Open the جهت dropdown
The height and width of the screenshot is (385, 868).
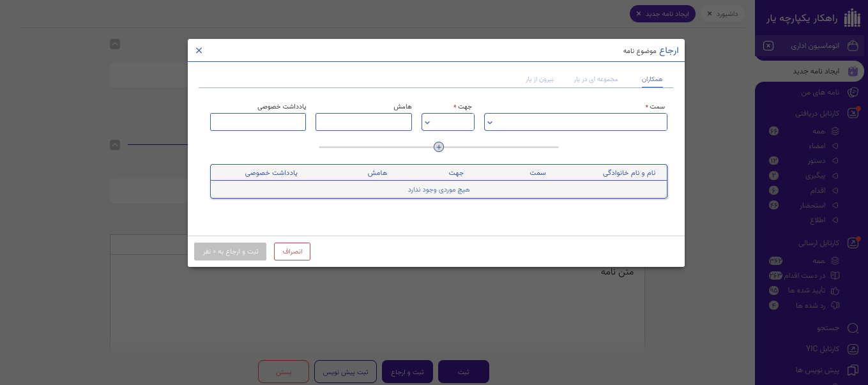tap(448, 122)
